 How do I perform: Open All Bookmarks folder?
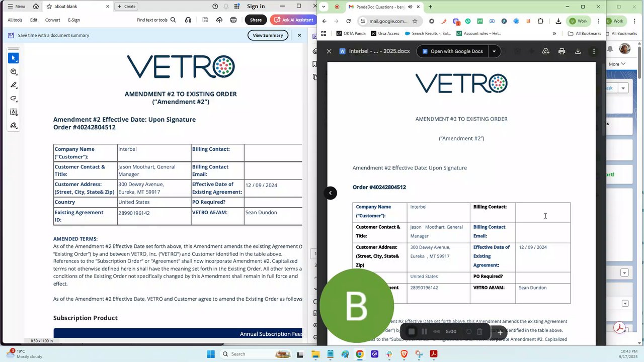click(x=585, y=34)
